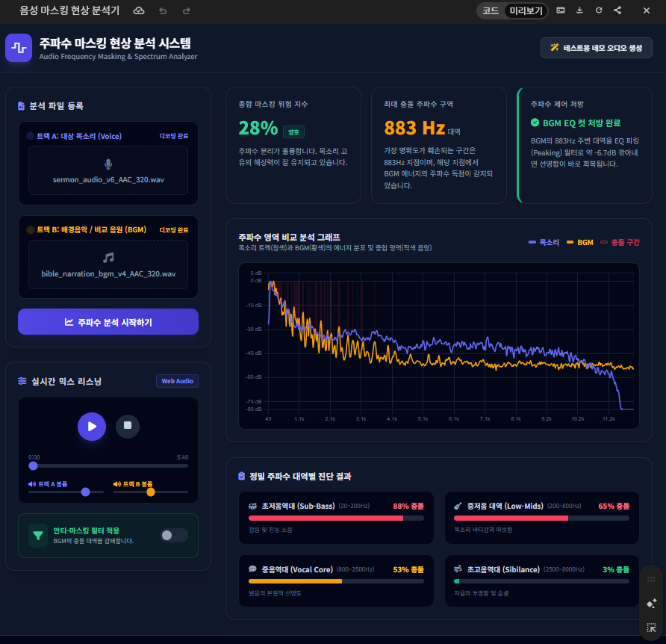The width and height of the screenshot is (666, 644).
Task: Adjust the 트랙 B 볼륨 slider
Action: coord(151,492)
